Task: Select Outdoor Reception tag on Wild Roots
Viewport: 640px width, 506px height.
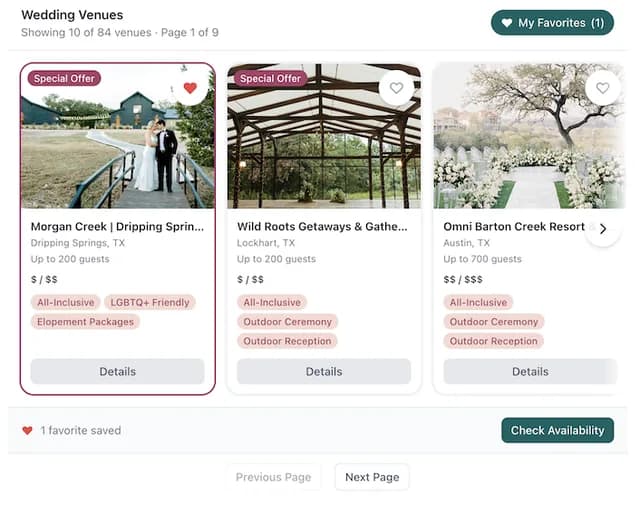Action: [x=287, y=341]
